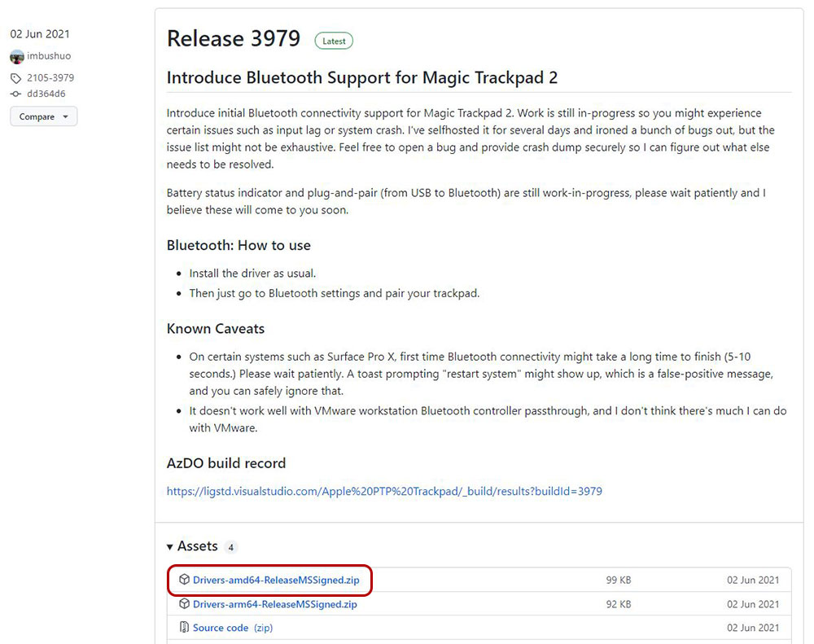Click the zip file icon beside Source code
Viewport: 814px width, 644px height.
pyautogui.click(x=184, y=628)
